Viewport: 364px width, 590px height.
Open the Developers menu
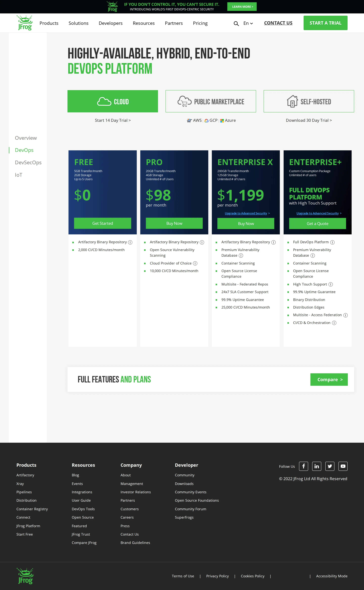tap(110, 23)
